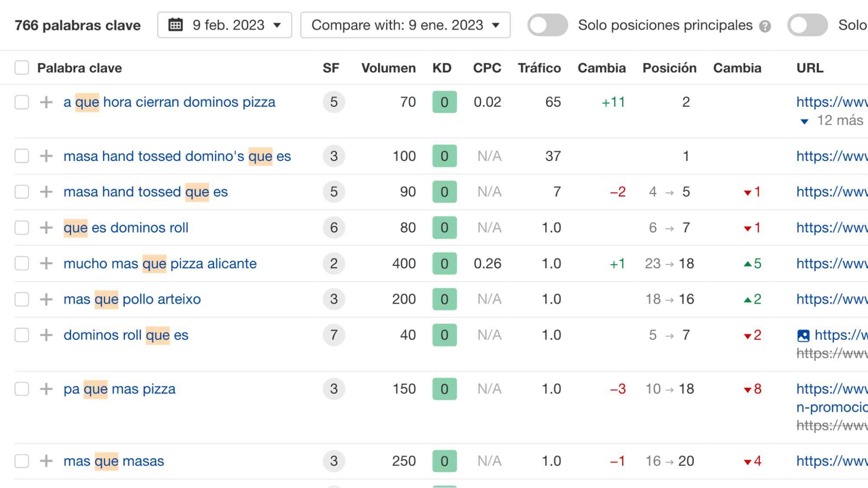
Task: Click the image thumbnail icon beside dominos roll URL
Action: click(x=803, y=335)
